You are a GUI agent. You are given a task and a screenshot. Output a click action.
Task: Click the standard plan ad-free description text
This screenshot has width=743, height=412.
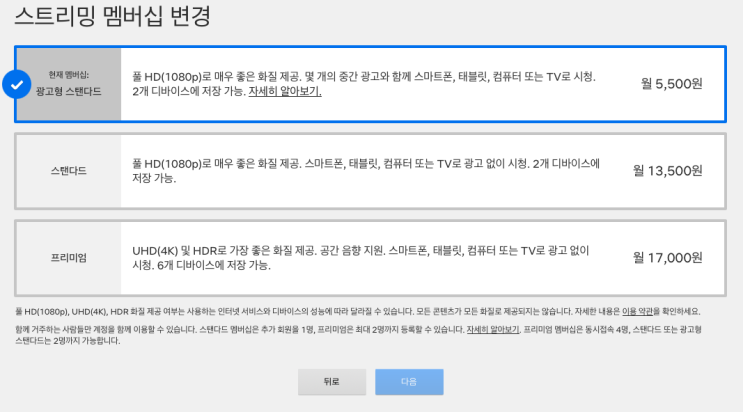coord(366,171)
